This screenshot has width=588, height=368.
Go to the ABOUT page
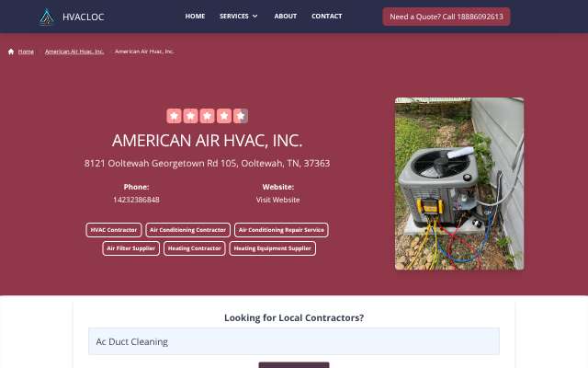tap(286, 17)
